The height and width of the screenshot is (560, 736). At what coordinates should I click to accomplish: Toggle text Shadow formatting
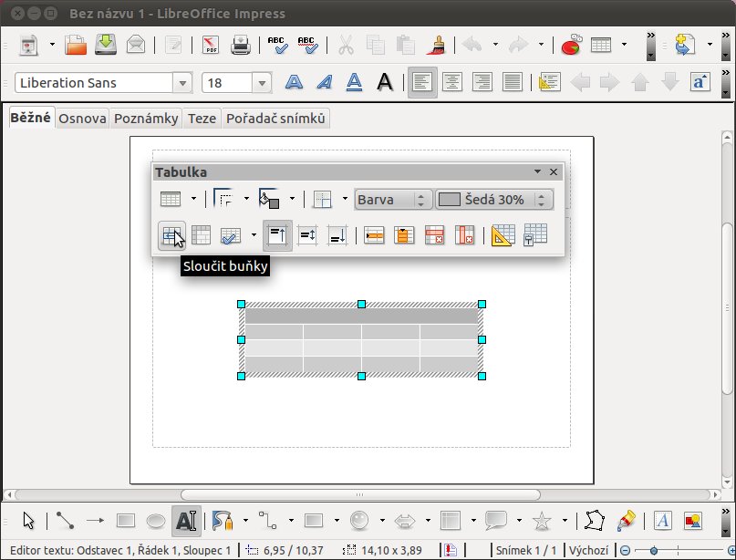point(385,83)
